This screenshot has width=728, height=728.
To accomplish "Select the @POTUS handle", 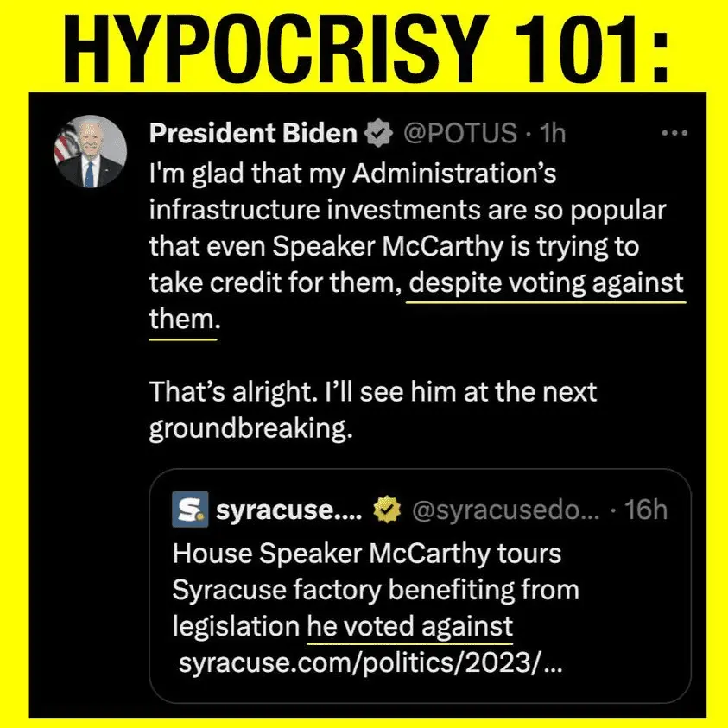I will click(459, 133).
